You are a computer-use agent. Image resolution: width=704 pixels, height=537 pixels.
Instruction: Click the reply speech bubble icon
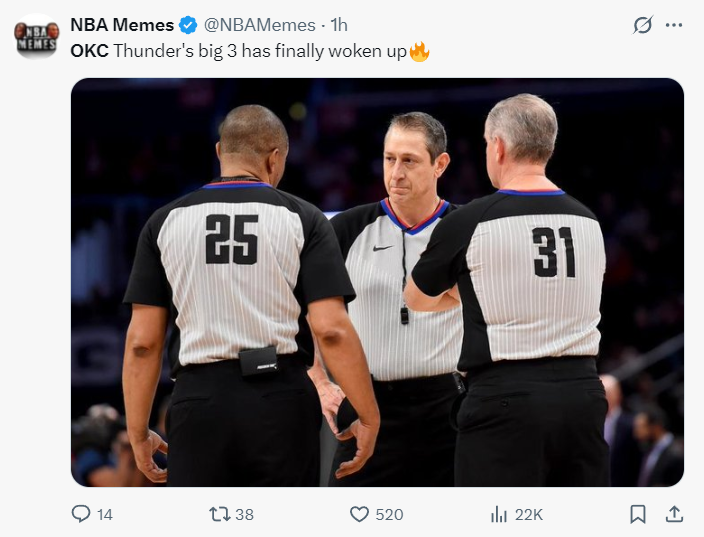(81, 514)
